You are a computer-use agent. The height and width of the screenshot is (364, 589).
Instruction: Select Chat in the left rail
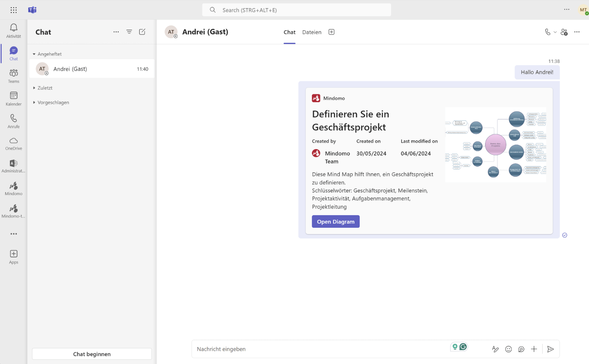13,53
